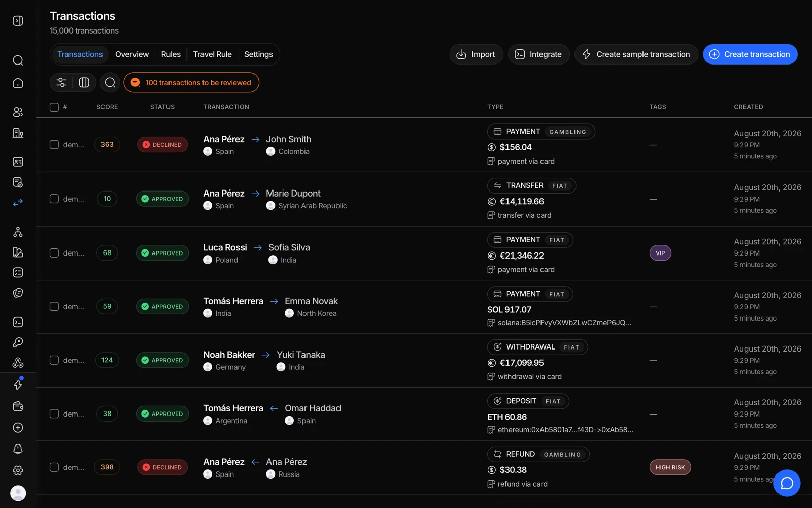Open the users icon in the sidebar
Screen dimensions: 812x508
click(18, 112)
